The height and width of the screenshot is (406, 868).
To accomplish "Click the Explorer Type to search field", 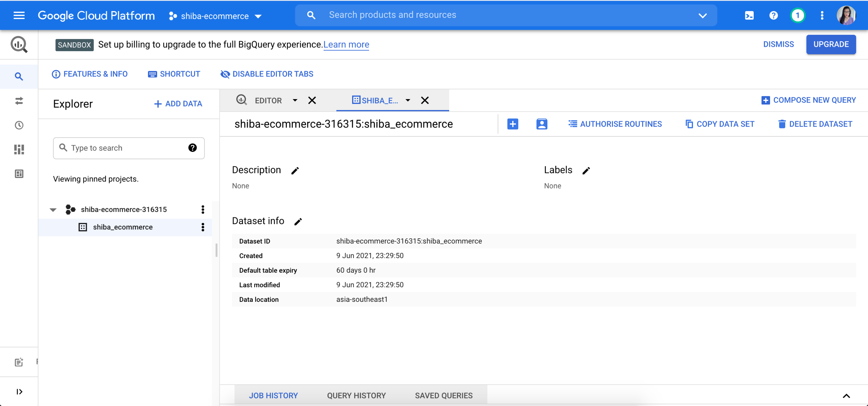I will point(125,148).
